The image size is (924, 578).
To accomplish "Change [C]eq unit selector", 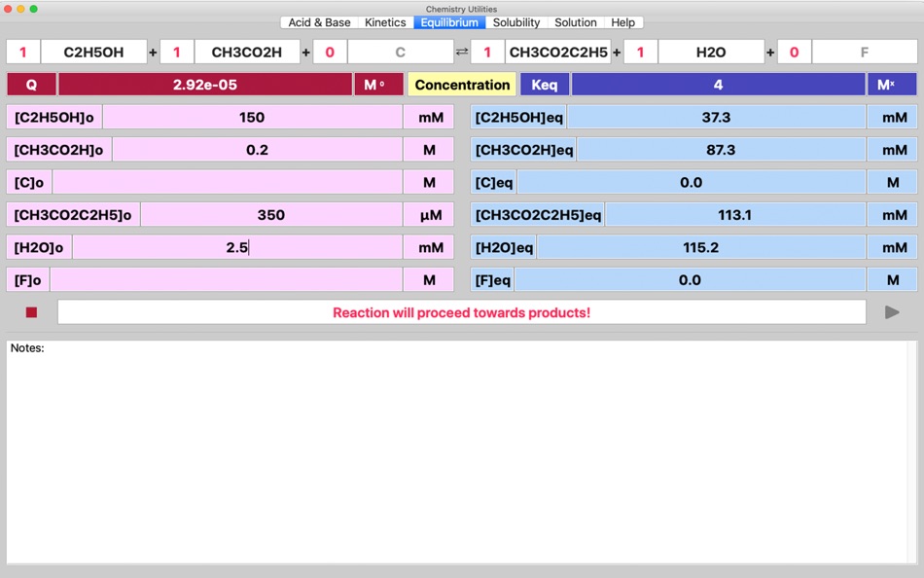I will click(892, 182).
